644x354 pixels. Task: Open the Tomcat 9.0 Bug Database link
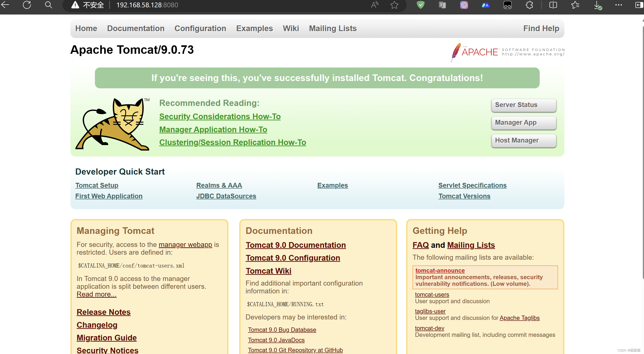pos(282,330)
